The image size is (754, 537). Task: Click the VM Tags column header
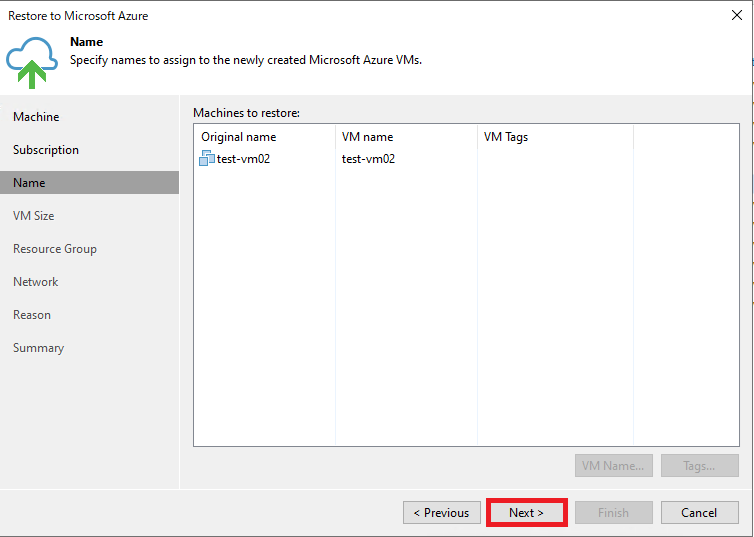point(555,137)
